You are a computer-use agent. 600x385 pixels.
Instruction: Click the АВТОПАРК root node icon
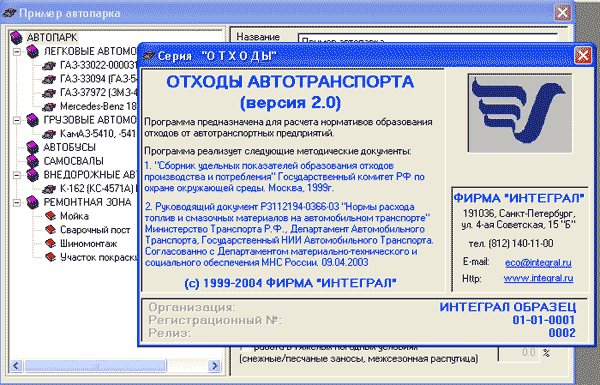(x=17, y=37)
